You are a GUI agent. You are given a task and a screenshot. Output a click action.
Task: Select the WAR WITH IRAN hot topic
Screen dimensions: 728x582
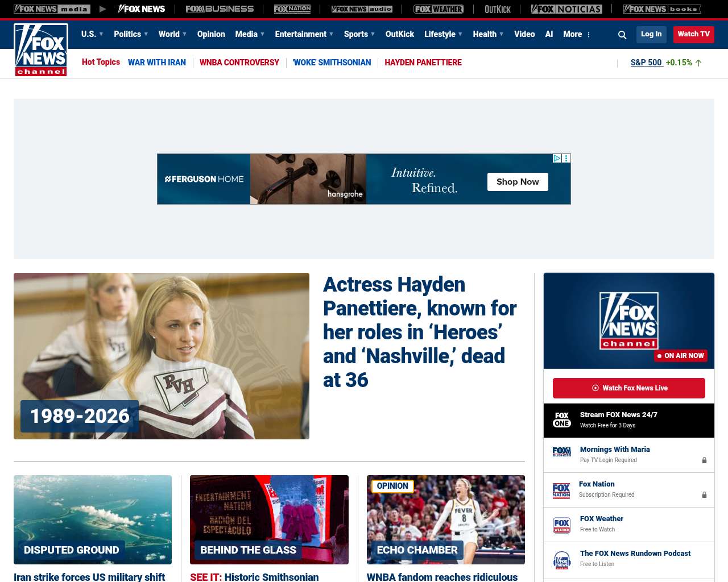[x=157, y=63]
